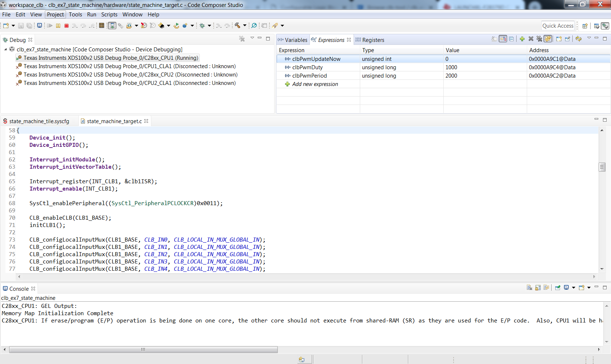Open the Expressions view menu triangle
Screen dimensions: 611x364
click(589, 38)
